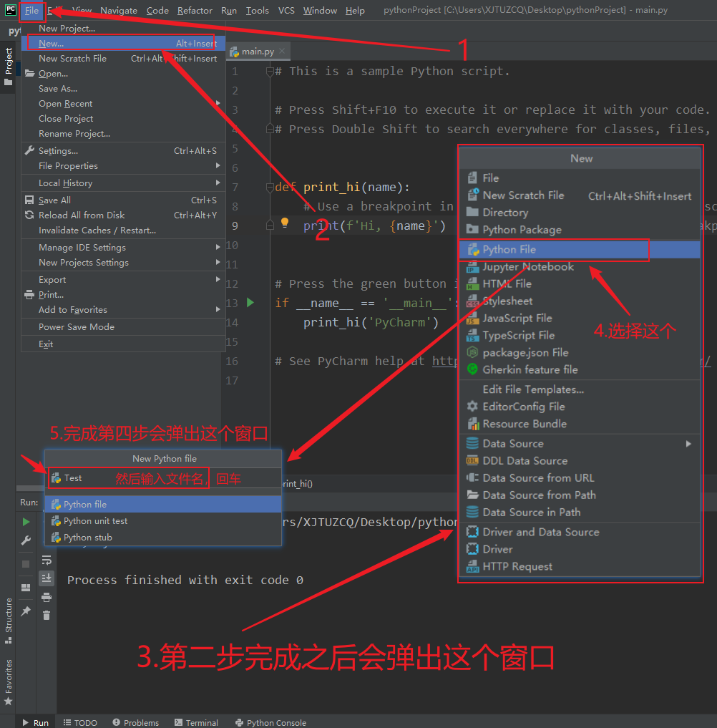
Task: Open the Python Console tool window
Action: pyautogui.click(x=270, y=722)
